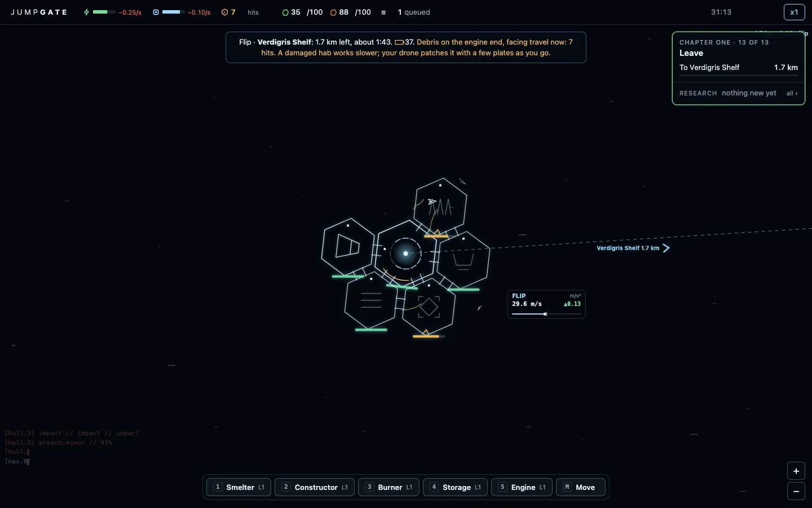Screen dimensions: 812x508
Task: Click the JUMPGATE logo
Action: pyautogui.click(x=39, y=12)
